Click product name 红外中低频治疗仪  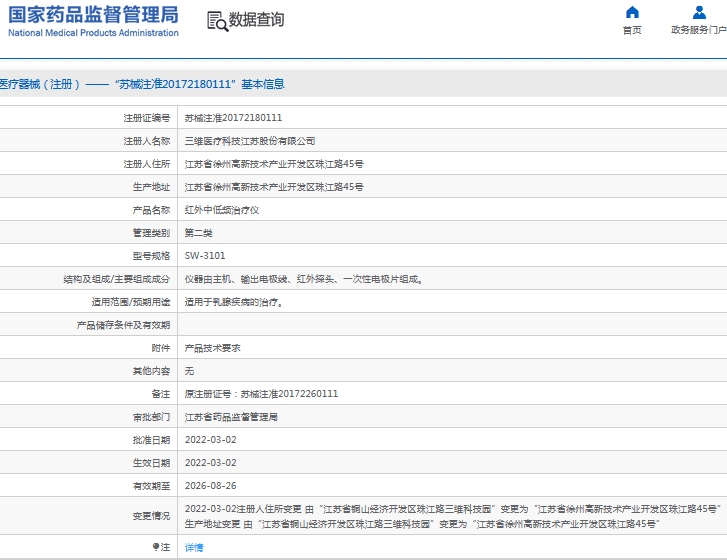point(222,210)
